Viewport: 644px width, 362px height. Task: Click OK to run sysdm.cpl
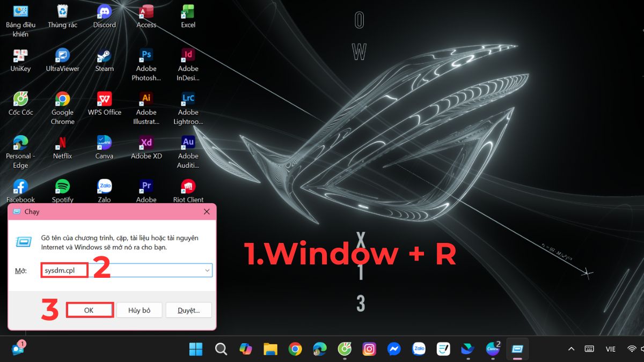point(89,310)
